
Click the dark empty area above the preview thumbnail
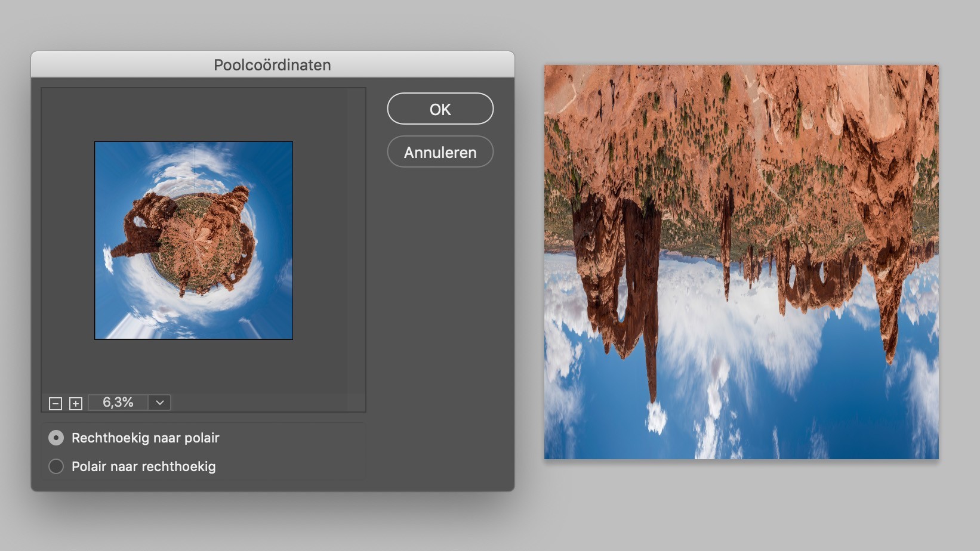tap(203, 113)
